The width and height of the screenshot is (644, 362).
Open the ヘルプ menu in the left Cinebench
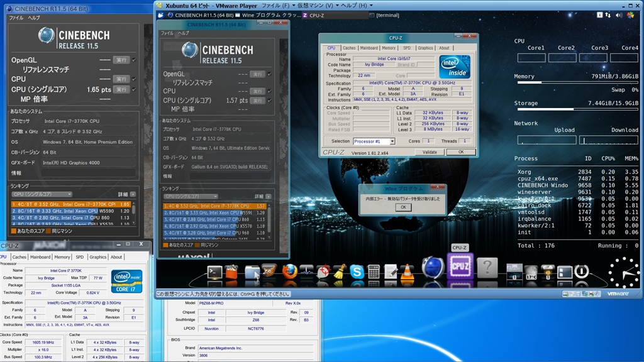pos(33,18)
